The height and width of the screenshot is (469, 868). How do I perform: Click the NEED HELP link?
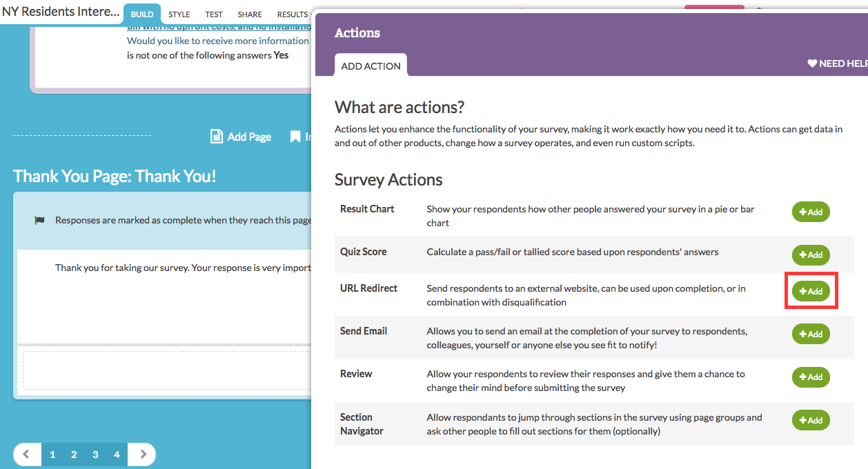pyautogui.click(x=838, y=63)
